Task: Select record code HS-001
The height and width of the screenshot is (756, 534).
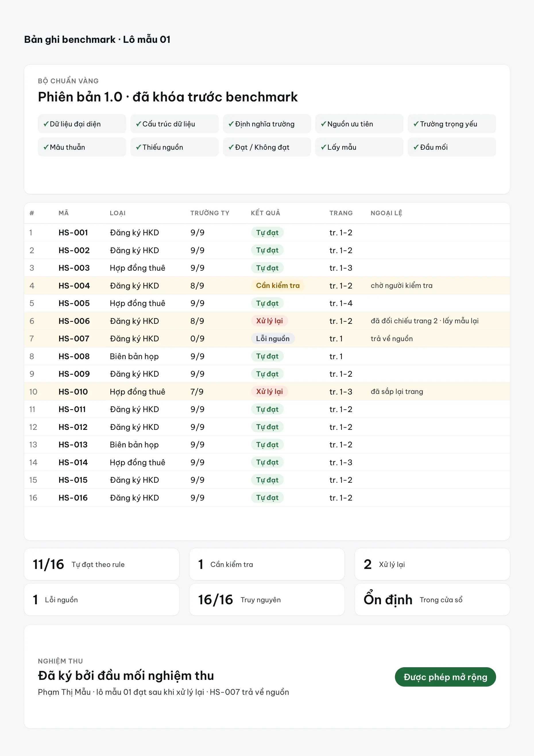Action: [x=73, y=232]
